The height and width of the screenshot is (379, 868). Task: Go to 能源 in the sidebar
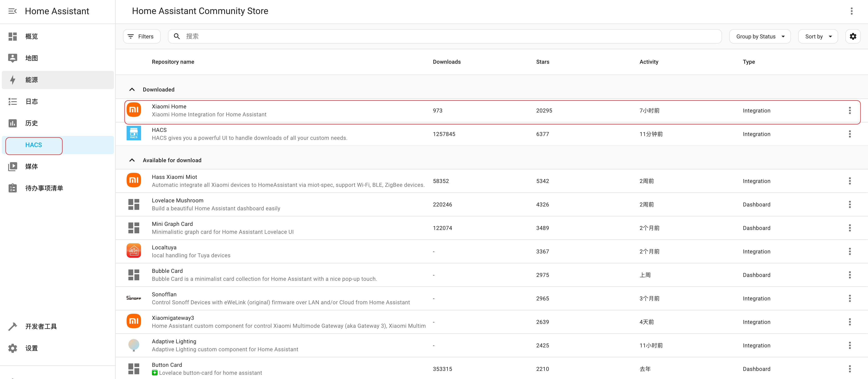click(x=58, y=80)
